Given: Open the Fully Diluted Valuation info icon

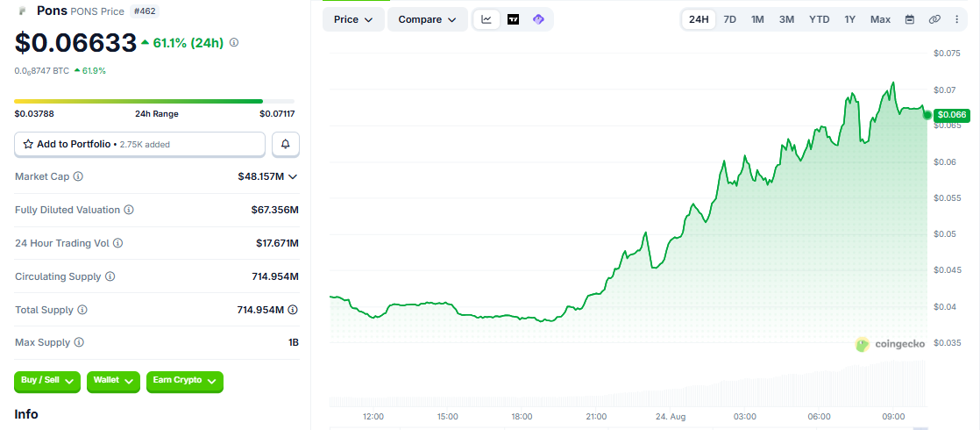Looking at the screenshot, I should pyautogui.click(x=129, y=210).
